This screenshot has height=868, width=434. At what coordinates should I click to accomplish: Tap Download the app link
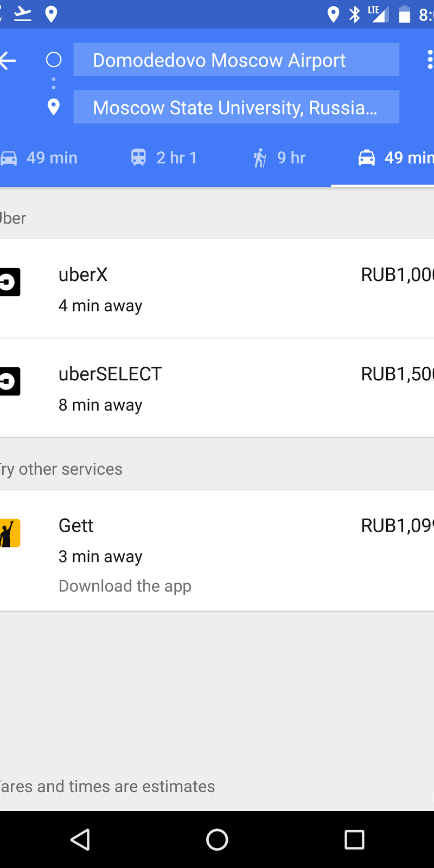[x=125, y=586]
